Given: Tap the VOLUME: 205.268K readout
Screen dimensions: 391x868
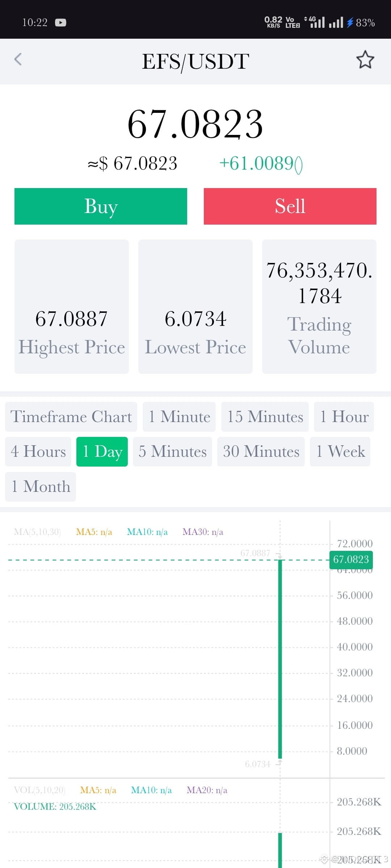Looking at the screenshot, I should point(55,807).
